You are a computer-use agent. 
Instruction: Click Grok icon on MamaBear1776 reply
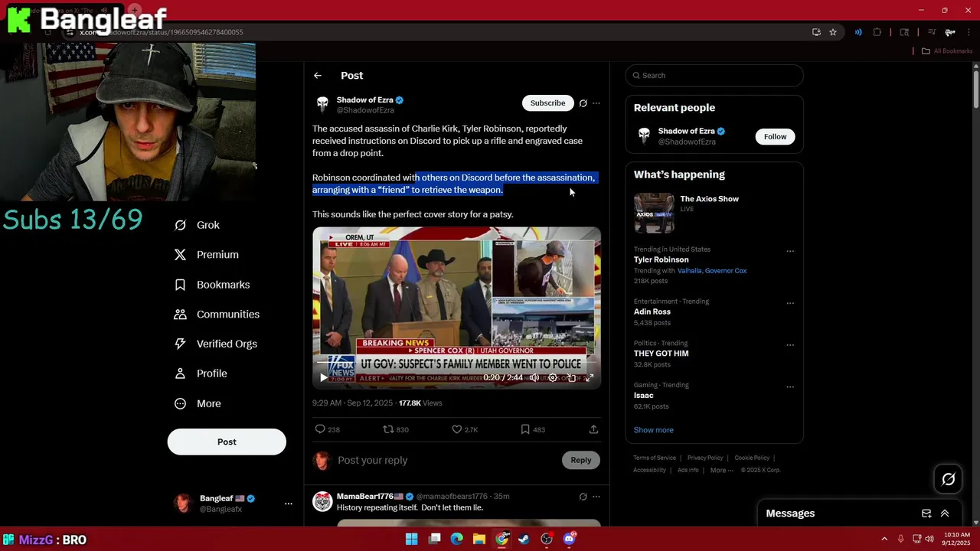click(x=583, y=497)
